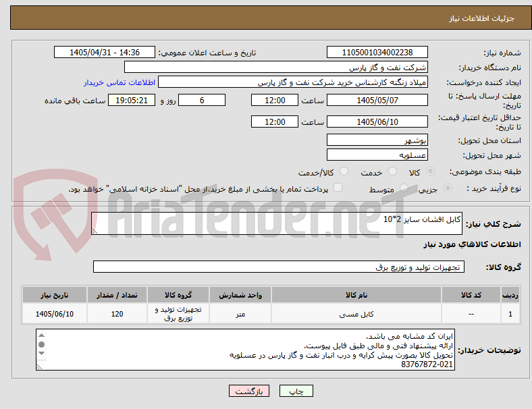Click table cell date 1405/06/10
The height and width of the screenshot is (409, 532).
[x=55, y=314]
